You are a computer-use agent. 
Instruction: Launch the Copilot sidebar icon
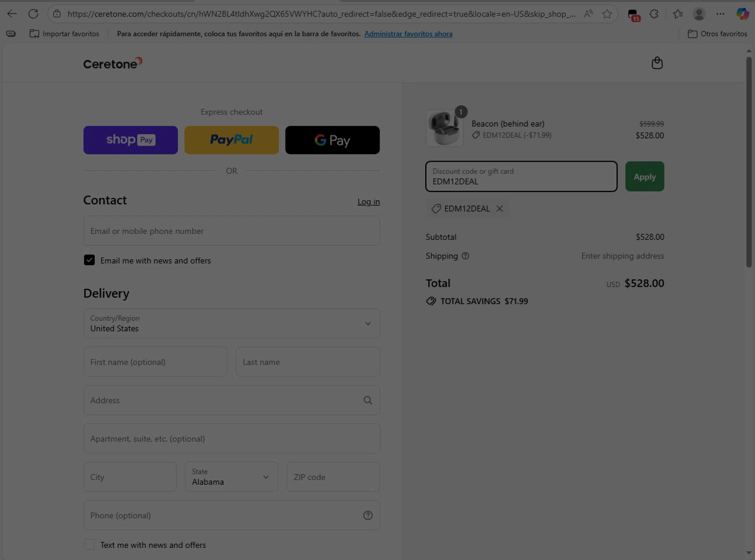[742, 14]
